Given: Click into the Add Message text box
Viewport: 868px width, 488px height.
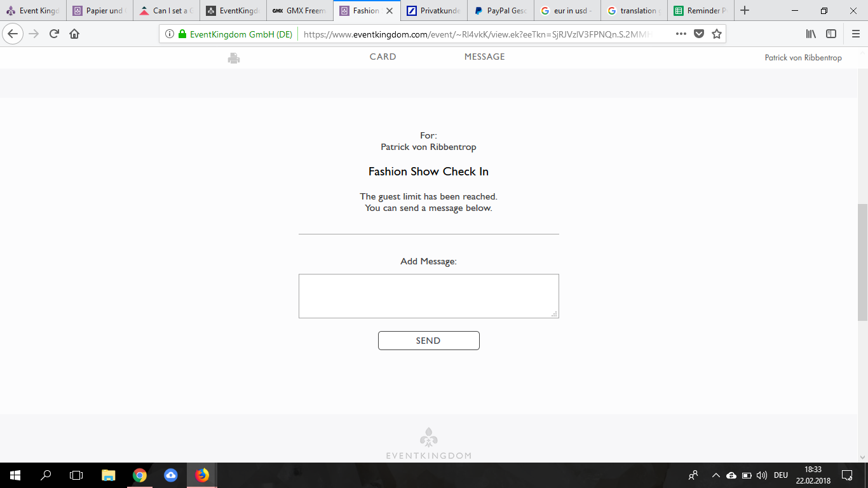Looking at the screenshot, I should click(x=428, y=296).
